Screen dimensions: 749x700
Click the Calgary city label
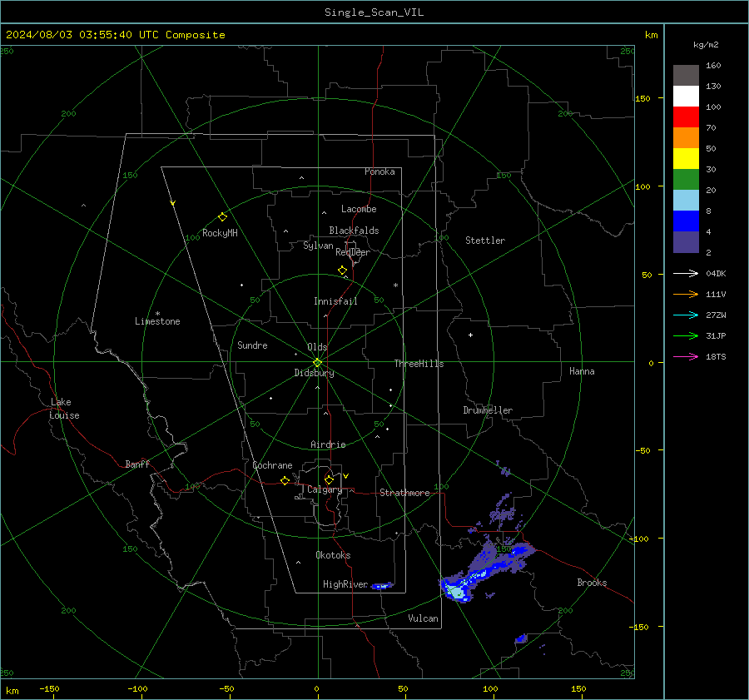(325, 489)
